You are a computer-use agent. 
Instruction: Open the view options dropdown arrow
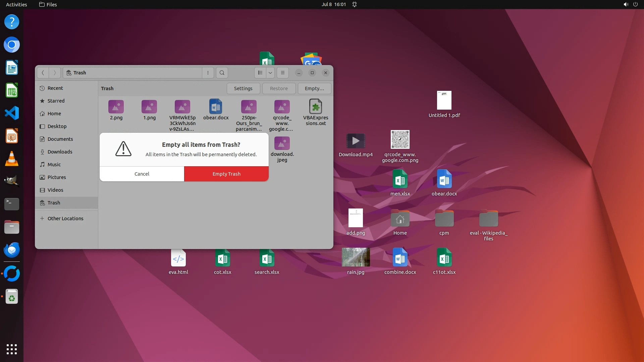pos(270,73)
